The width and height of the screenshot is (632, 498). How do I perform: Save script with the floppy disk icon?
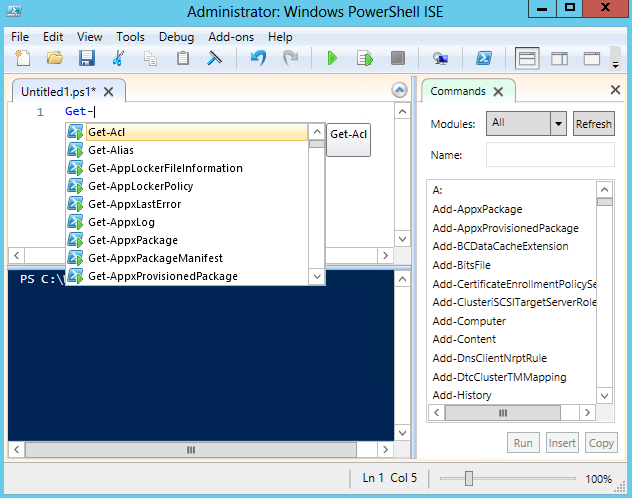tap(87, 58)
